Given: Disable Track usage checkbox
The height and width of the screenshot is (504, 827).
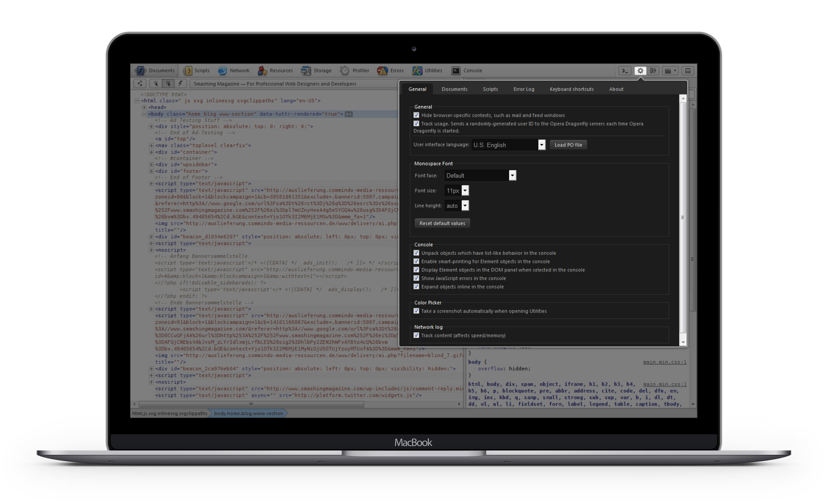Looking at the screenshot, I should 416,124.
